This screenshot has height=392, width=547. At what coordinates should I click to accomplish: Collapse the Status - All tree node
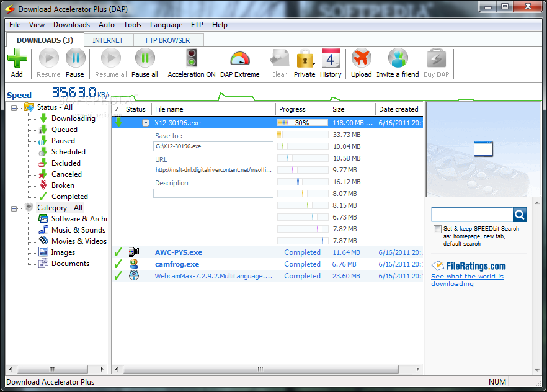tap(14, 107)
